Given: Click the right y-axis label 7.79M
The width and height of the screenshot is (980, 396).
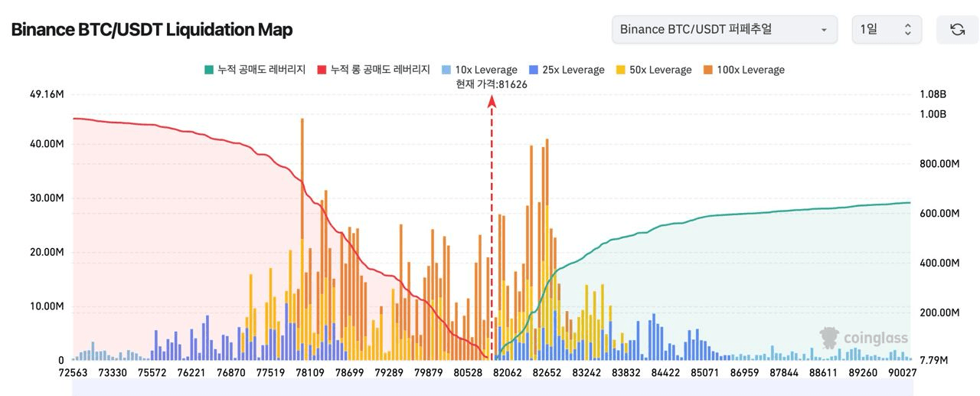Looking at the screenshot, I should click(x=934, y=360).
